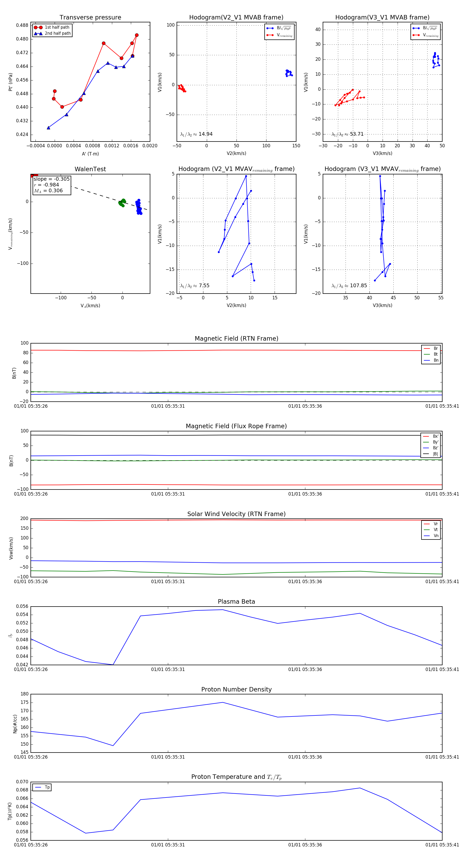473x868 pixels.
Task: Click the red Br line sample in legend
Action: pos(426,349)
